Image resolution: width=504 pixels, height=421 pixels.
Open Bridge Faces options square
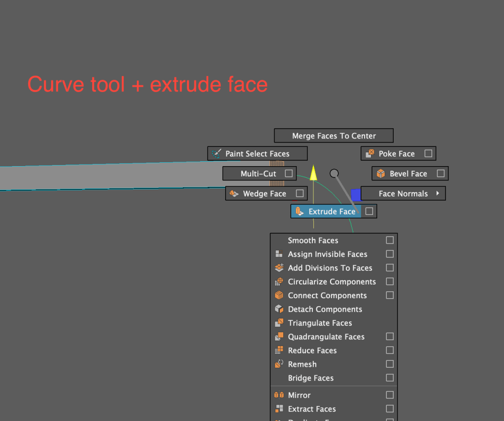click(x=390, y=378)
